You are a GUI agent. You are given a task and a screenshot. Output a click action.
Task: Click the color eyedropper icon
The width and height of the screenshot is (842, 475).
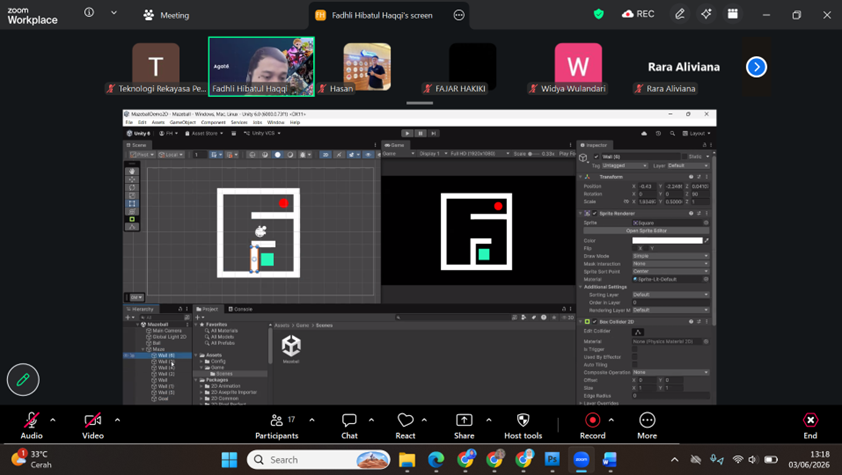[x=707, y=240]
